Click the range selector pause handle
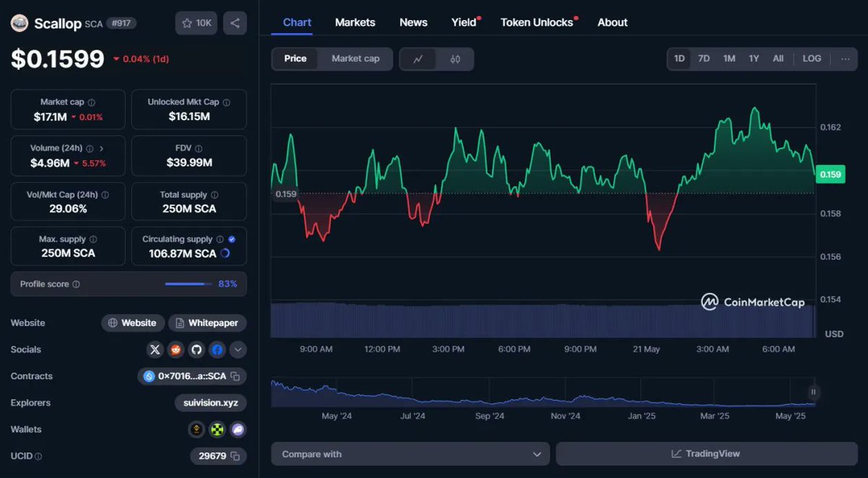 (x=813, y=393)
